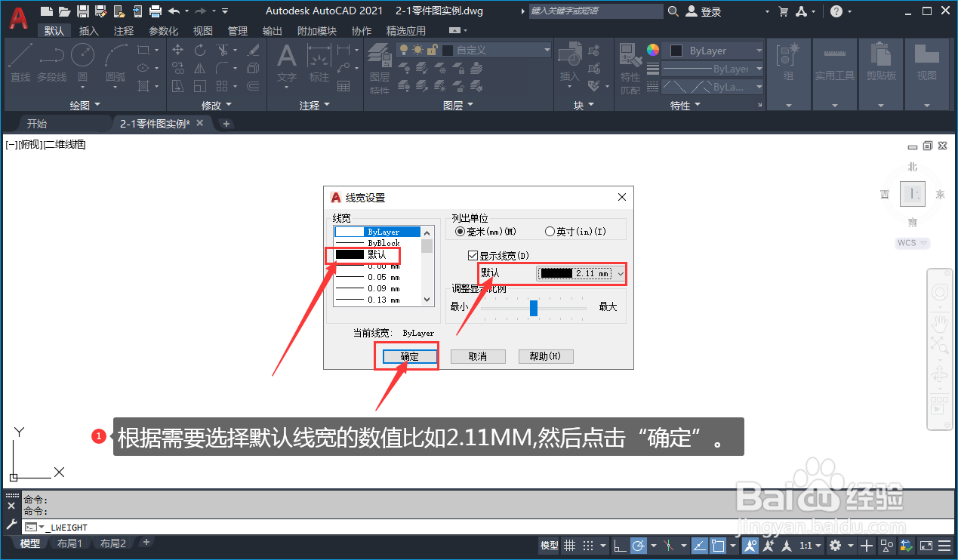Switch to the View (视图) ribbon tab

click(203, 31)
